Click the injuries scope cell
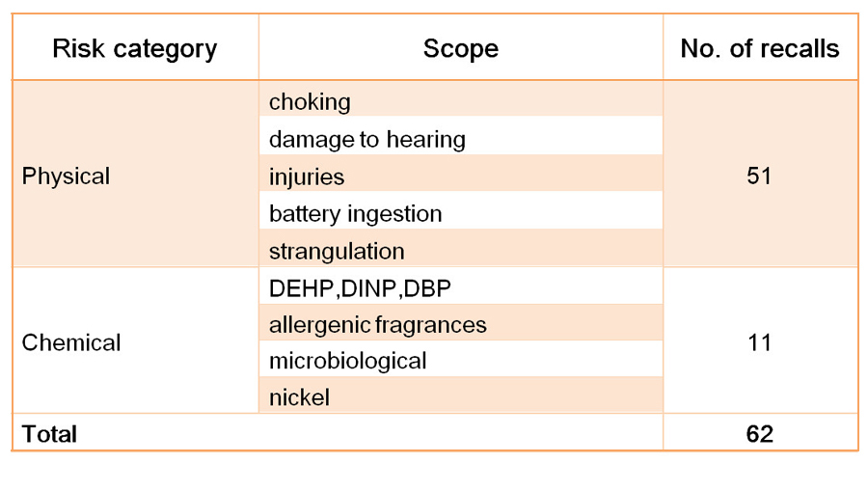The image size is (868, 490). point(306,177)
